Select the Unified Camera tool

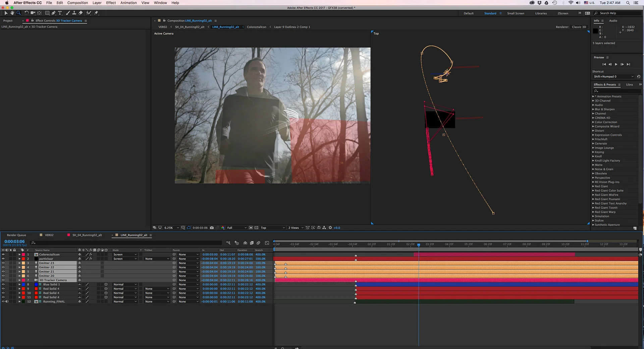coord(33,13)
